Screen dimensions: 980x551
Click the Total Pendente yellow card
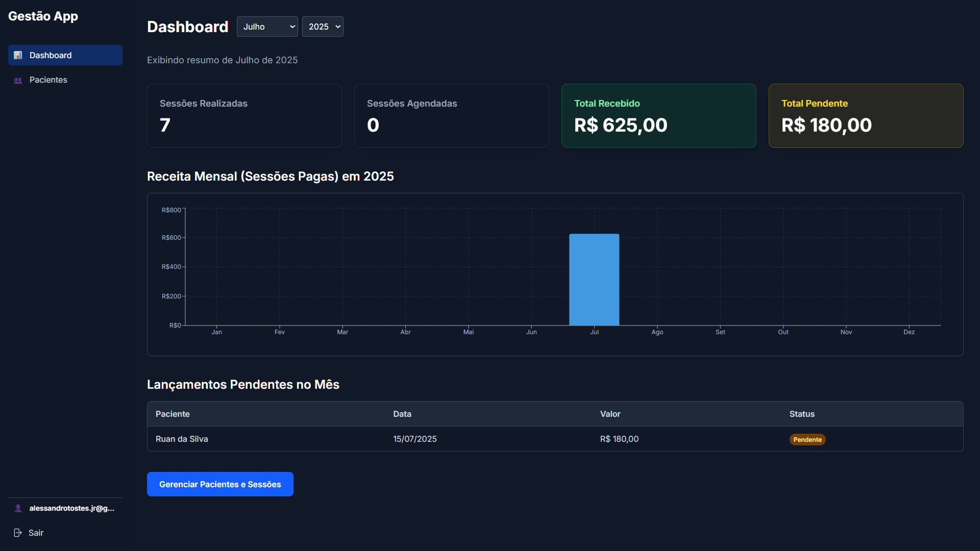tap(866, 116)
